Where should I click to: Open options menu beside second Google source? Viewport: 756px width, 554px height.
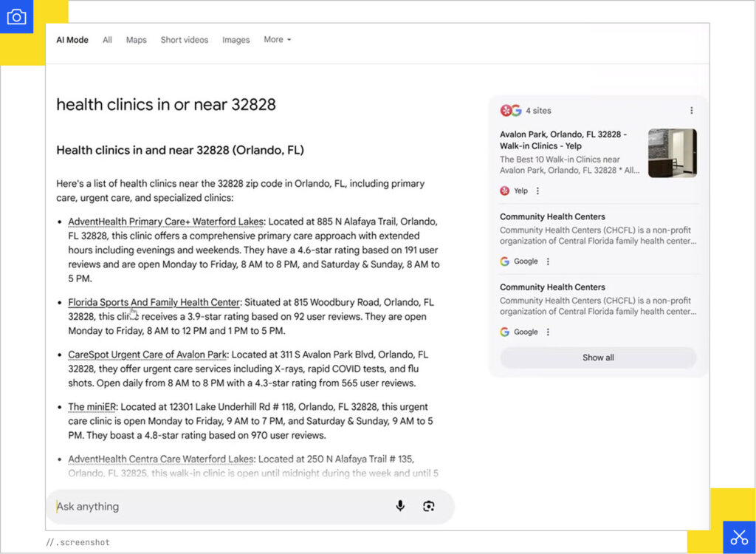[547, 332]
